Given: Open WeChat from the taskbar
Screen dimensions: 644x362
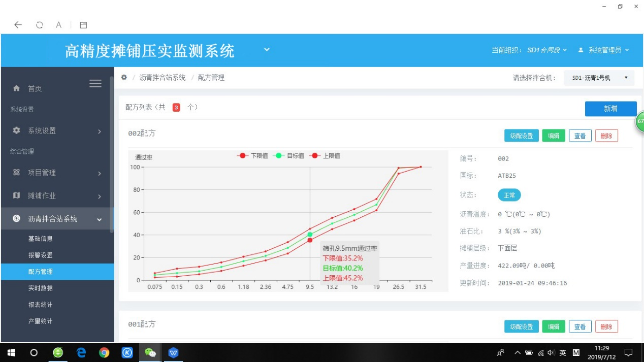Looking at the screenshot, I should coord(150,352).
